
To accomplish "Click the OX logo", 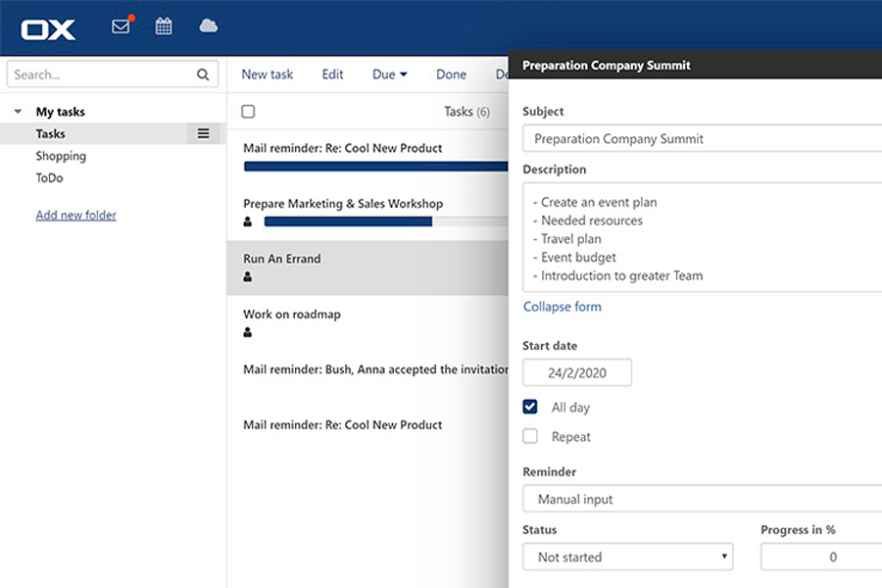I will [x=48, y=29].
